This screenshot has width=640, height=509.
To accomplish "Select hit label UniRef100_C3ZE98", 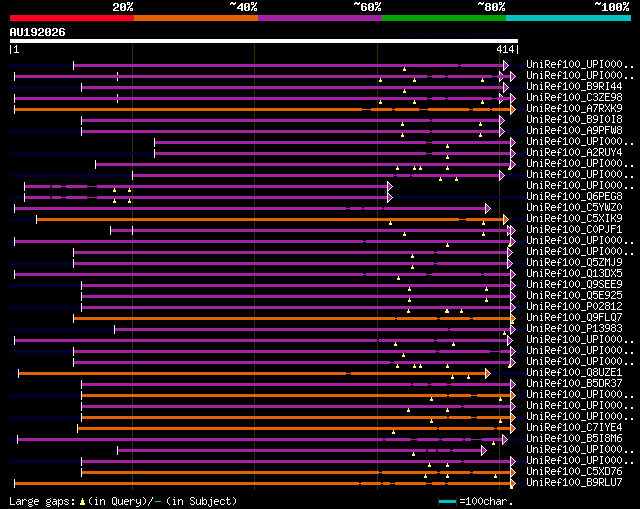I will point(574,98).
